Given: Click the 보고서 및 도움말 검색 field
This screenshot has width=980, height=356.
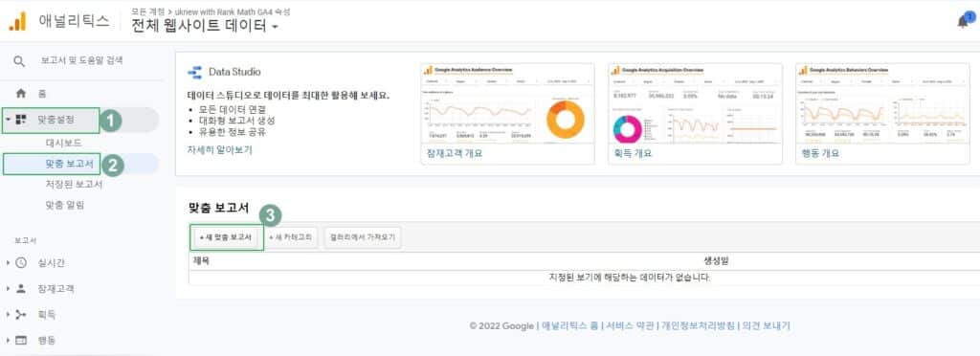Looking at the screenshot, I should pyautogui.click(x=82, y=60).
